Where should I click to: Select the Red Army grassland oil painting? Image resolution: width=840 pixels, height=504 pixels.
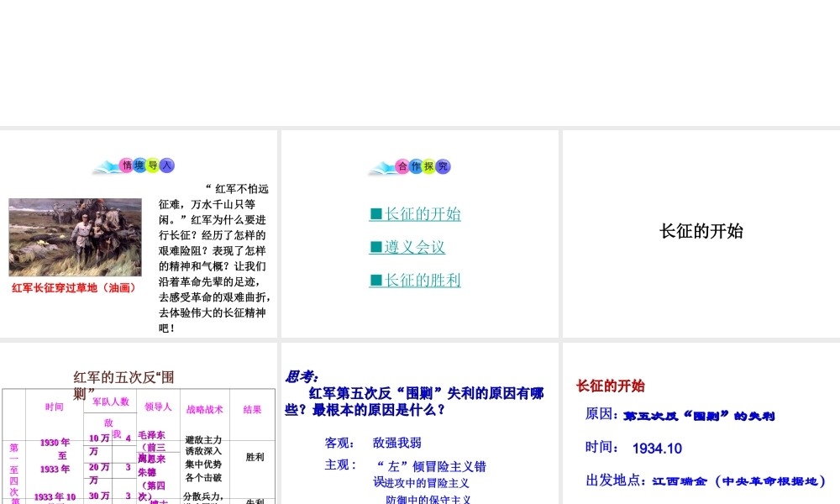(x=76, y=237)
